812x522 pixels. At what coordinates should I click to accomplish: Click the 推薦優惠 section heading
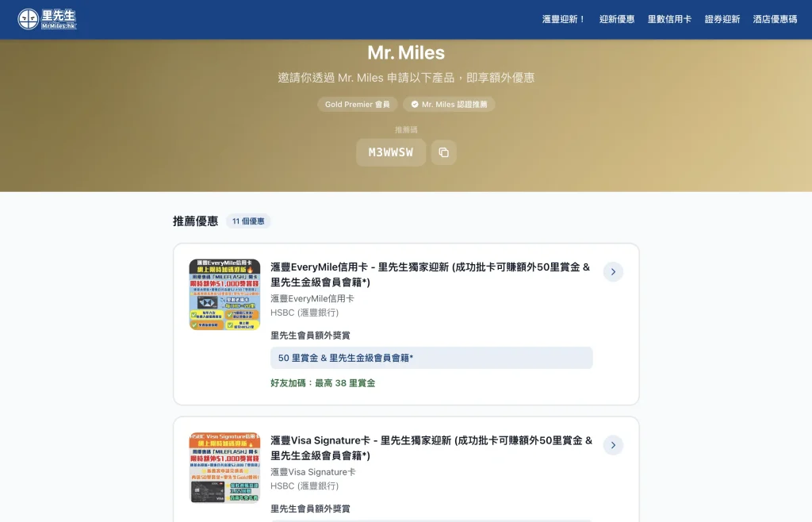[x=195, y=221]
